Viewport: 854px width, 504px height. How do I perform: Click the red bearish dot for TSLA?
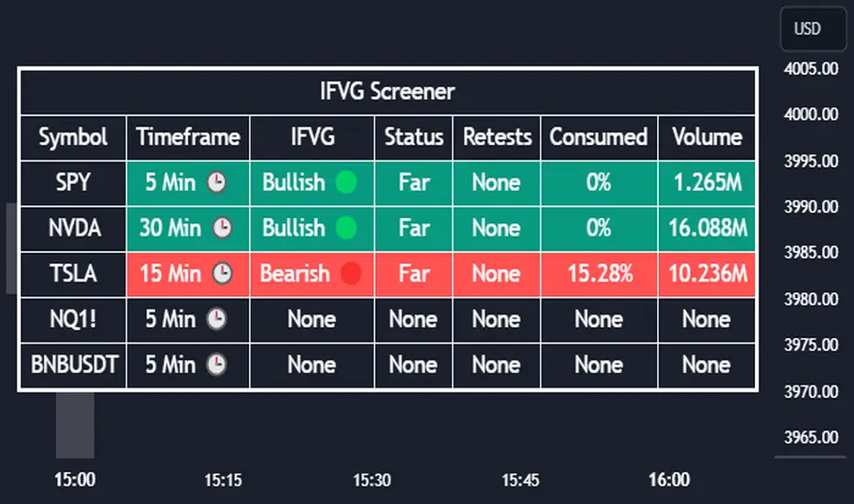click(x=350, y=273)
